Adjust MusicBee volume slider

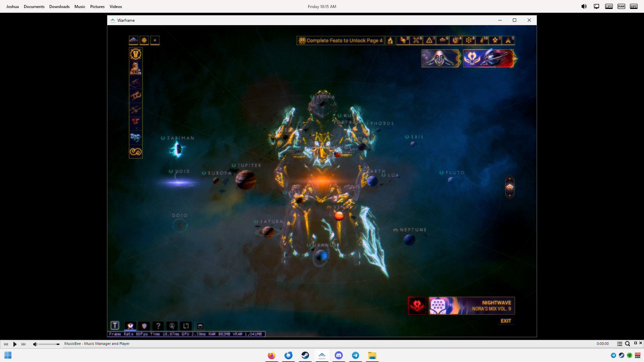tap(49, 344)
